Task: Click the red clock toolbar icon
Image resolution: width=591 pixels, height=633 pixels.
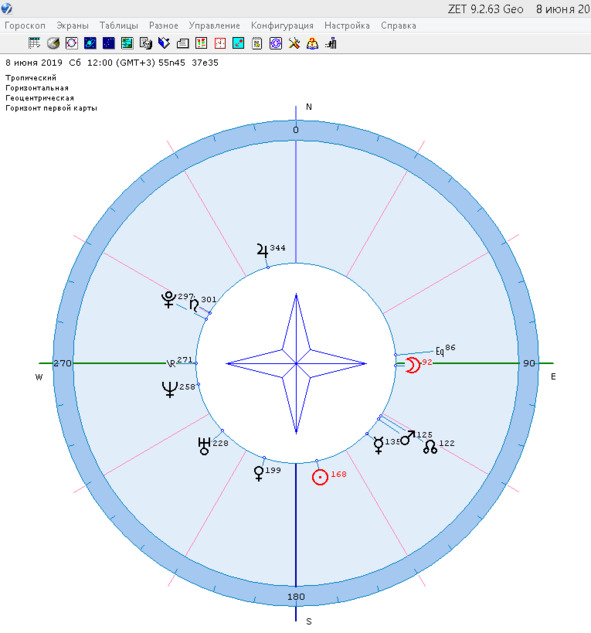Action: click(220, 43)
